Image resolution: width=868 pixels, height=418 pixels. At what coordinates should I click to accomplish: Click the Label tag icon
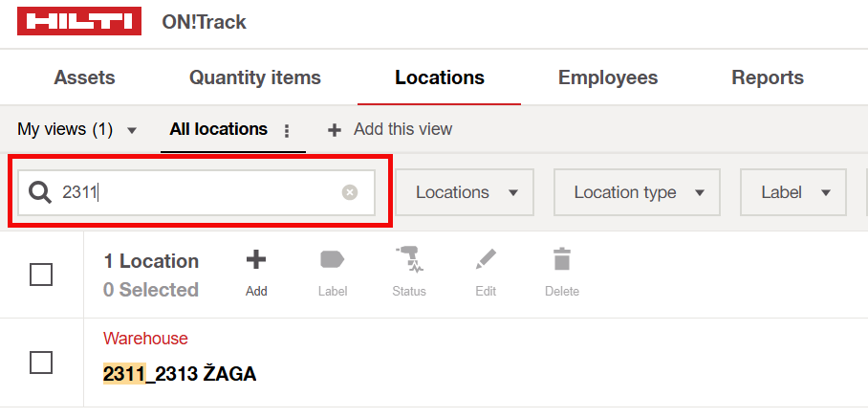click(x=333, y=259)
